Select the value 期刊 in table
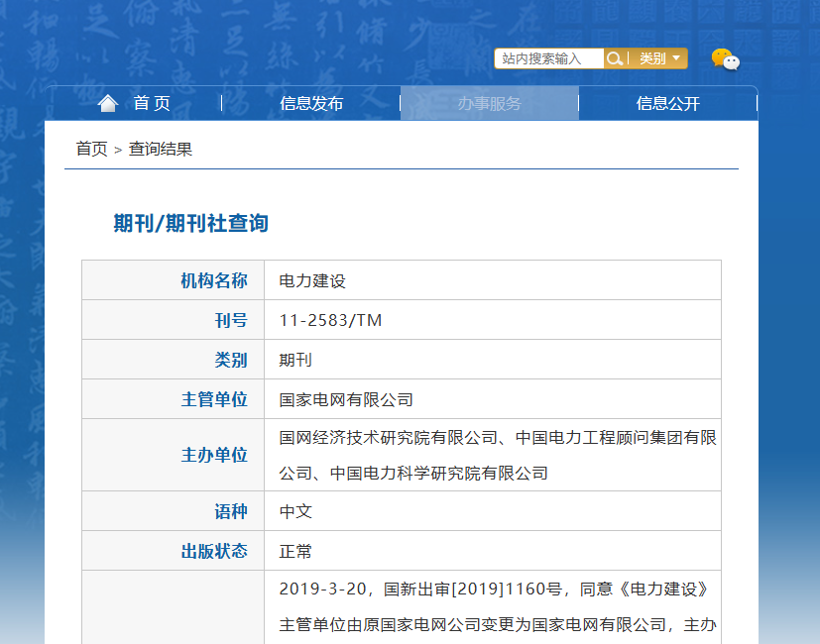The height and width of the screenshot is (644, 820). pos(295,360)
